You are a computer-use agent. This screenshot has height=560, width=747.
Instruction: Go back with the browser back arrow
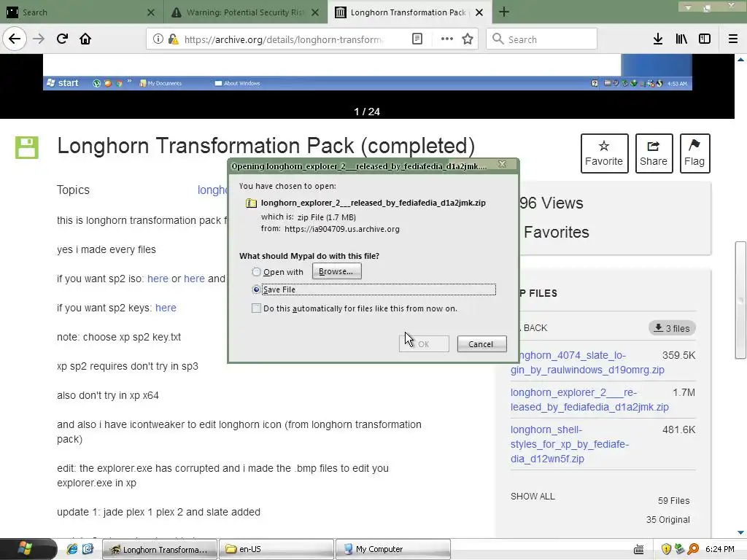[15, 39]
